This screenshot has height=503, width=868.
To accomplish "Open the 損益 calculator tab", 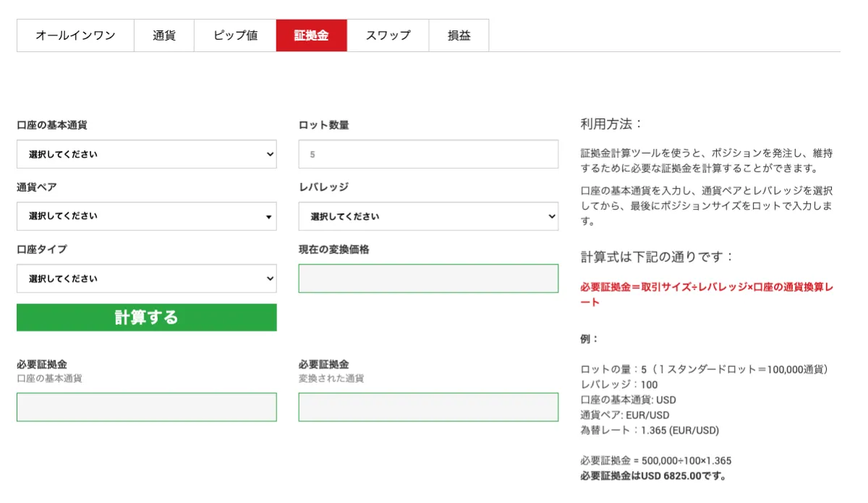I will coord(459,35).
